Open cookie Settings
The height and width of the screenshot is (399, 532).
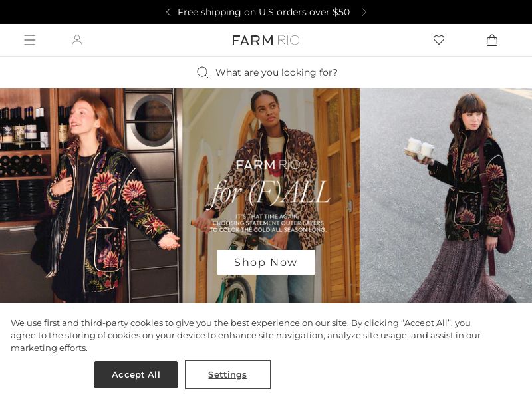pyautogui.click(x=227, y=374)
